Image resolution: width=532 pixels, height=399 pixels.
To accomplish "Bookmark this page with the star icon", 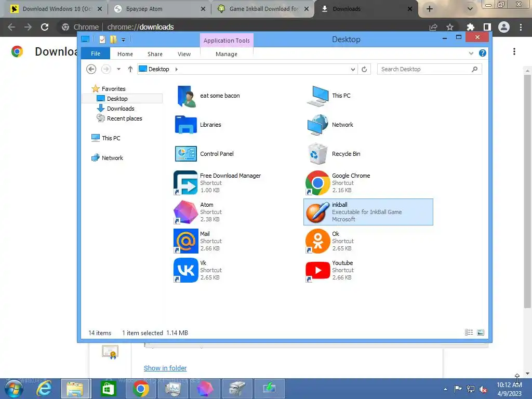I will tap(450, 27).
